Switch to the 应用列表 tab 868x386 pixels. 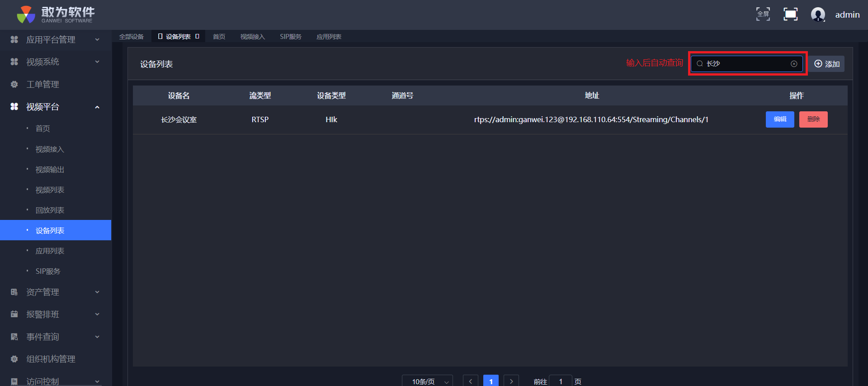coord(329,37)
